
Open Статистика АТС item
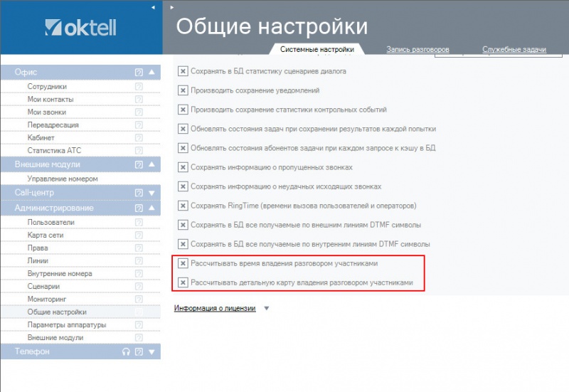click(55, 150)
